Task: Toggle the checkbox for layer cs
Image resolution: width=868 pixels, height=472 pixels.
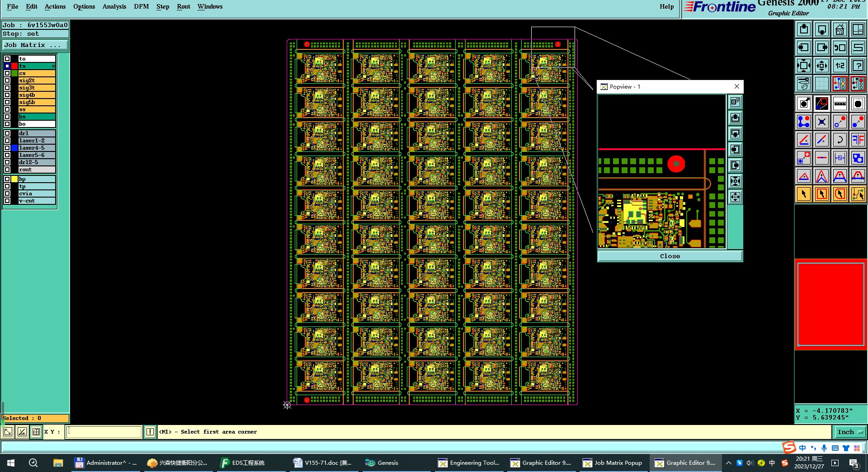Action: (7, 73)
